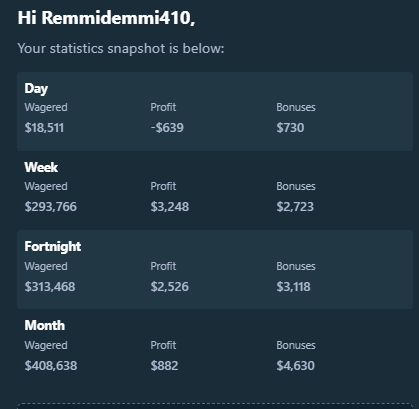Image resolution: width=419 pixels, height=409 pixels.
Task: Click the Profit label in Fortnight row
Action: tap(163, 266)
